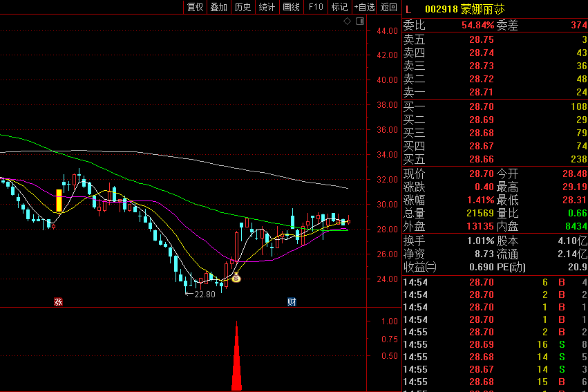Image resolution: width=588 pixels, height=392 pixels.
Task: Click the 换手 1.01% value
Action: pos(481,241)
